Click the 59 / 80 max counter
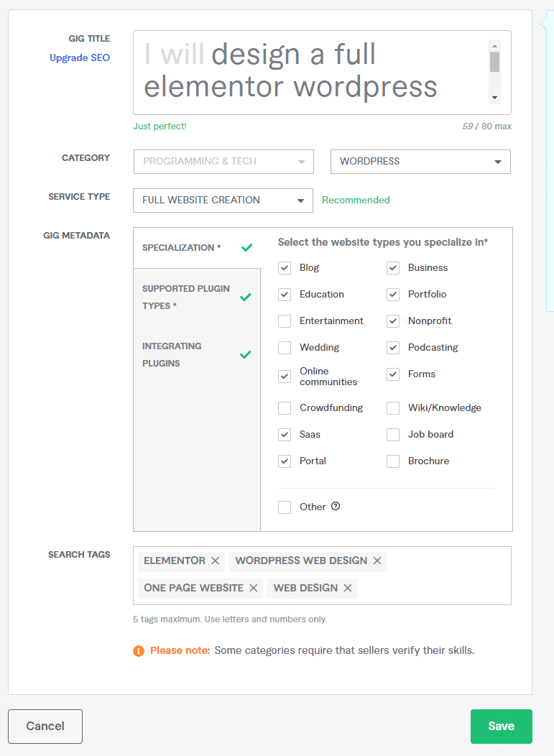This screenshot has height=756, width=554. pyautogui.click(x=486, y=126)
